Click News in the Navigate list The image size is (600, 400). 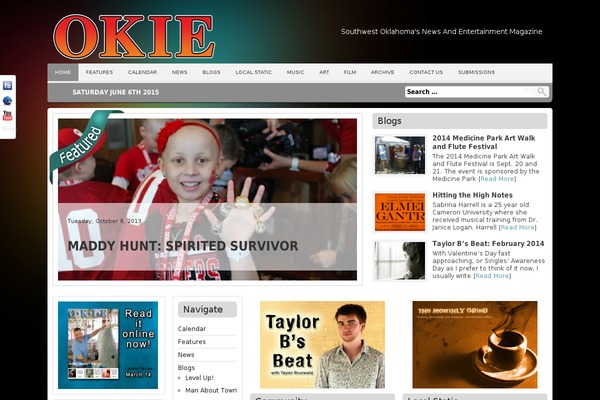pos(186,355)
